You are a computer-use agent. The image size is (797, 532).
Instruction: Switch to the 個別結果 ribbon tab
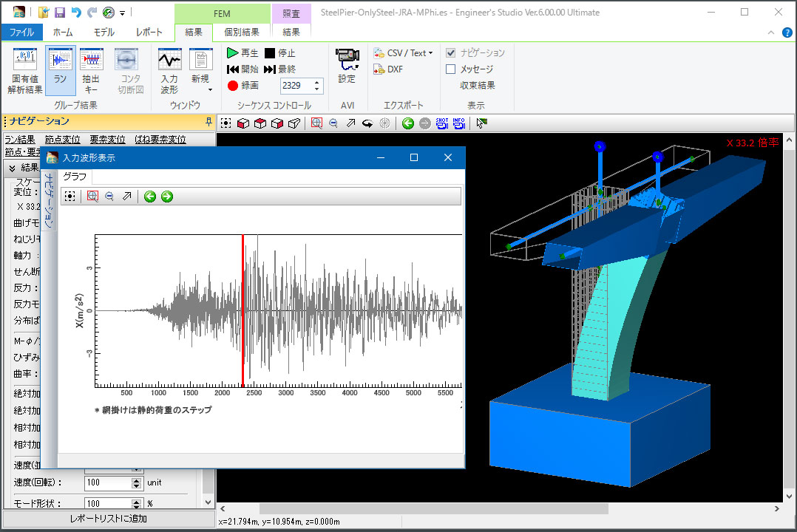click(x=242, y=32)
